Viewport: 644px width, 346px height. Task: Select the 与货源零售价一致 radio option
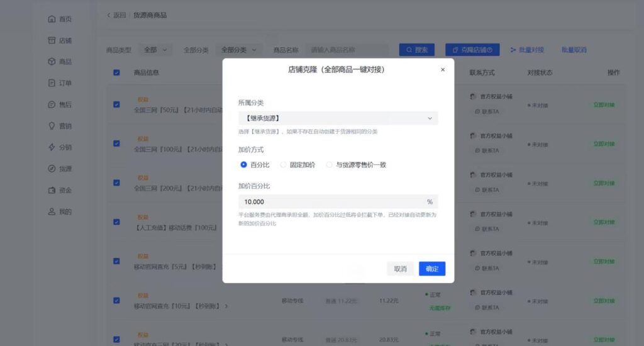tap(329, 165)
